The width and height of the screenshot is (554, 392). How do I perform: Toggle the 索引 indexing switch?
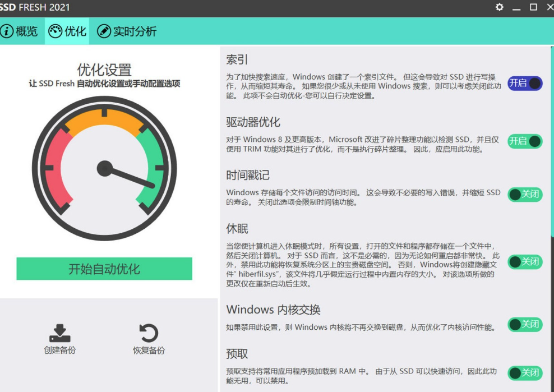pos(525,84)
